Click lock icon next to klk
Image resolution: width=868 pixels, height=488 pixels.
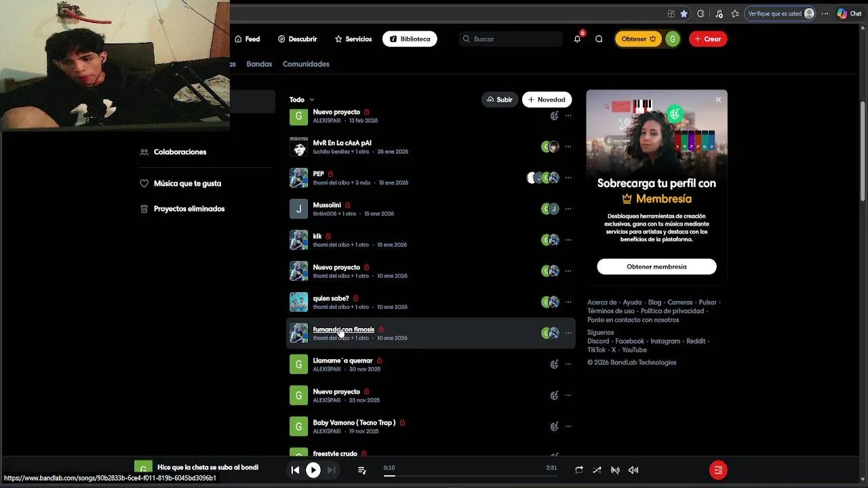pyautogui.click(x=328, y=236)
